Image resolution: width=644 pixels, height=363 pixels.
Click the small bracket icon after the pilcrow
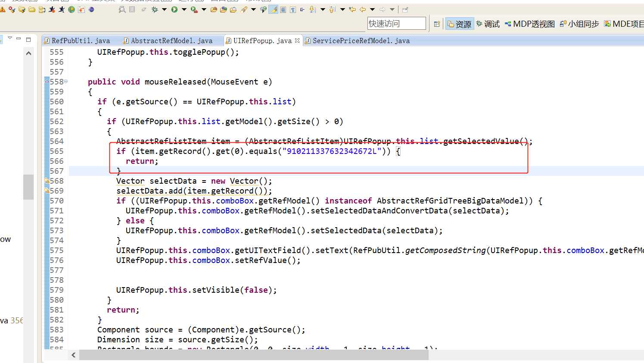tap(302, 9)
